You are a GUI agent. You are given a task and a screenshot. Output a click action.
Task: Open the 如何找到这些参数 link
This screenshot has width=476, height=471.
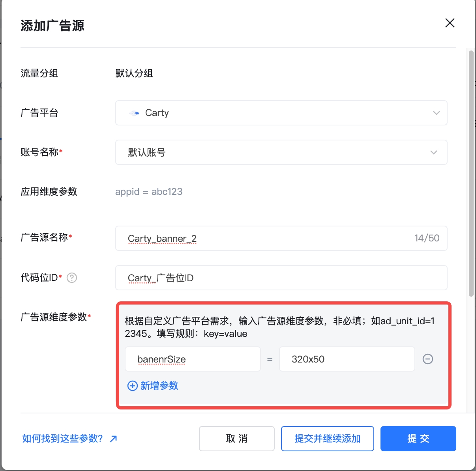(61, 438)
